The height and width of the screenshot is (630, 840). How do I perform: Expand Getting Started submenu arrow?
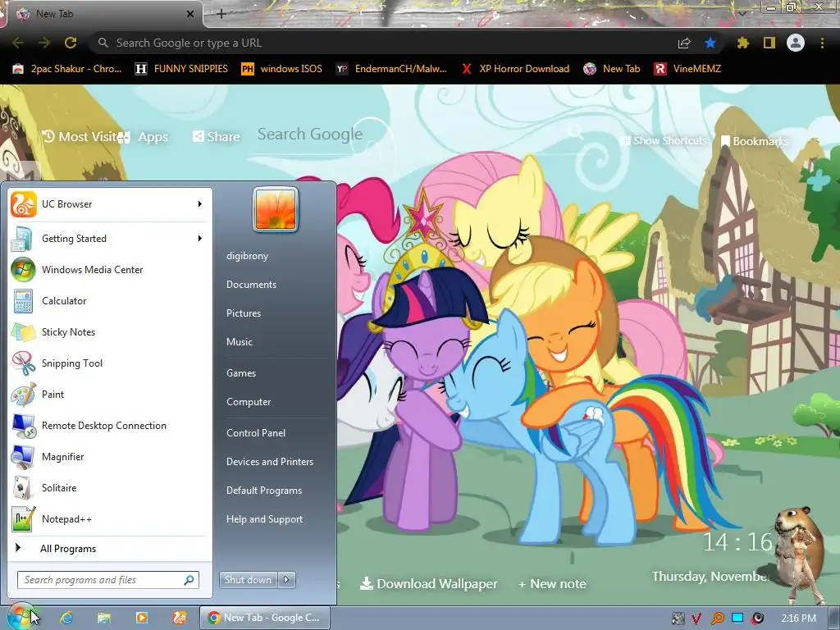click(x=200, y=239)
